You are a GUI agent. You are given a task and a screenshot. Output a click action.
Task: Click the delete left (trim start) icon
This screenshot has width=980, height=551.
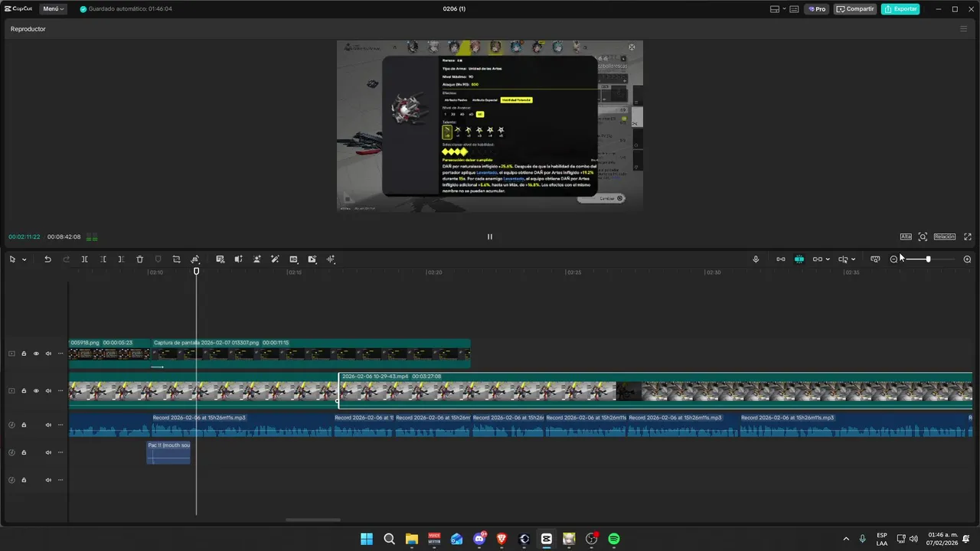pyautogui.click(x=103, y=259)
